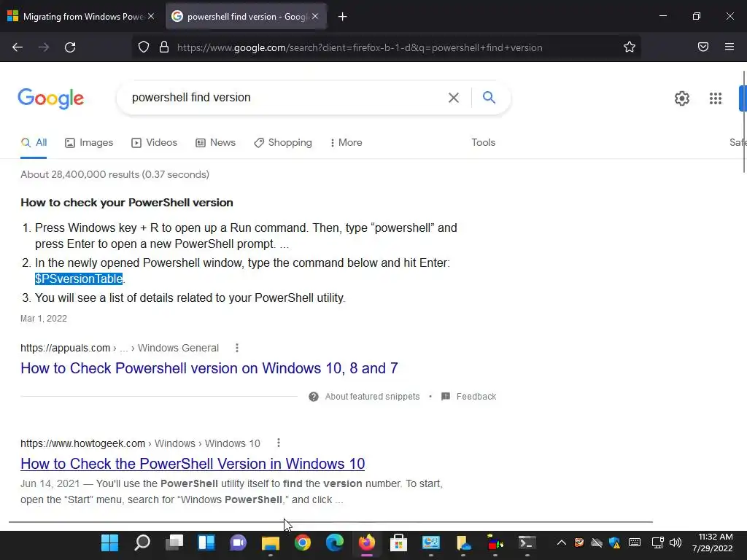Open the Windows Security tray icon

(x=614, y=542)
